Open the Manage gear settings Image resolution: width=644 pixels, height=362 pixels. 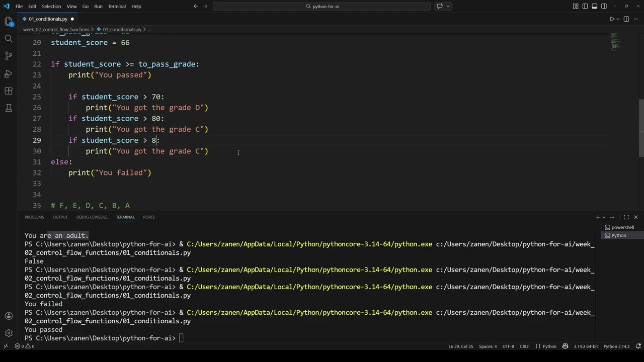point(9,333)
